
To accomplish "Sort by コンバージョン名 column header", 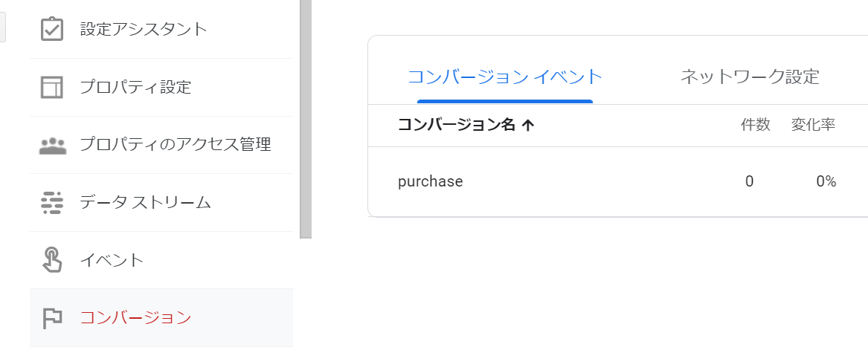I will pos(457,125).
